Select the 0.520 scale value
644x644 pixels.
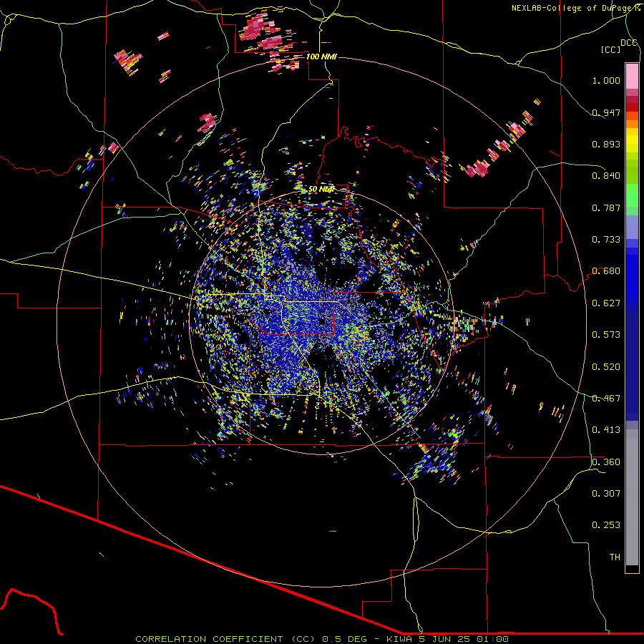(x=606, y=367)
